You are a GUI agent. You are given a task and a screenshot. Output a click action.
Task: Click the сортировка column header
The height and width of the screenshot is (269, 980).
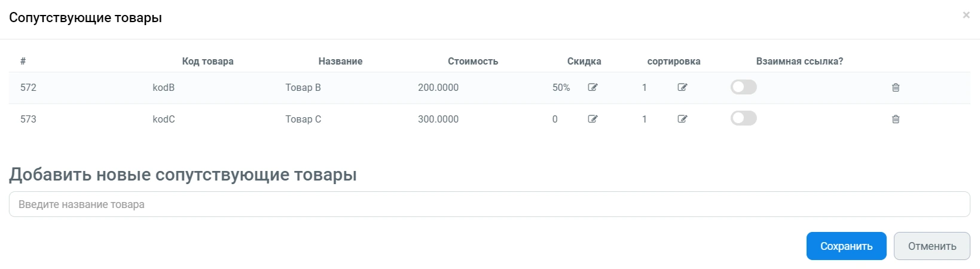click(674, 62)
